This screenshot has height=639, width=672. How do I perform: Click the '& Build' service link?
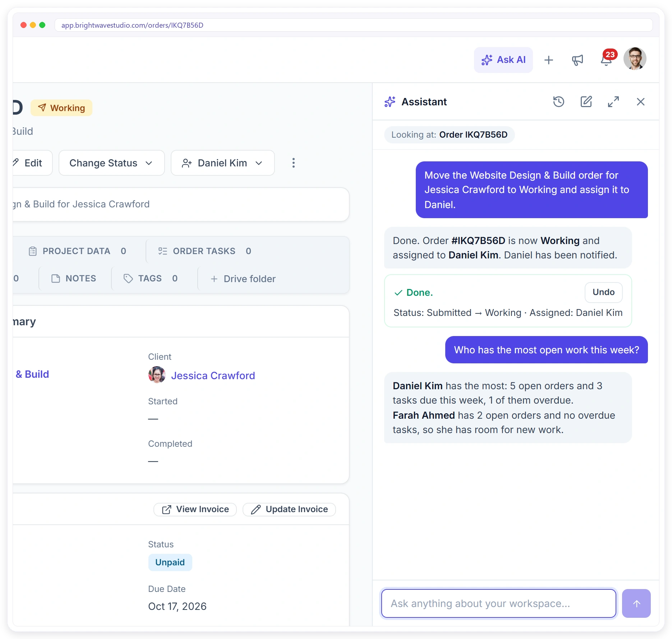point(32,374)
